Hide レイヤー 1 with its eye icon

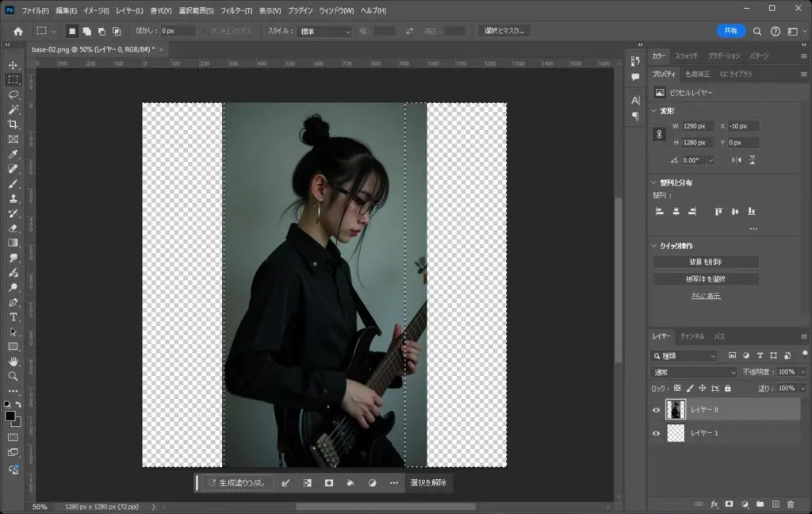click(x=656, y=433)
